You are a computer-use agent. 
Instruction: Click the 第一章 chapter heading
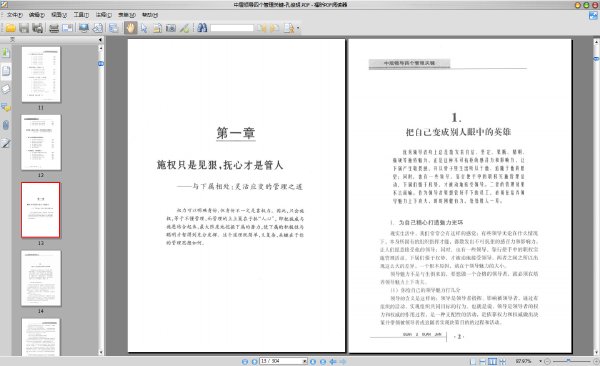click(x=236, y=133)
